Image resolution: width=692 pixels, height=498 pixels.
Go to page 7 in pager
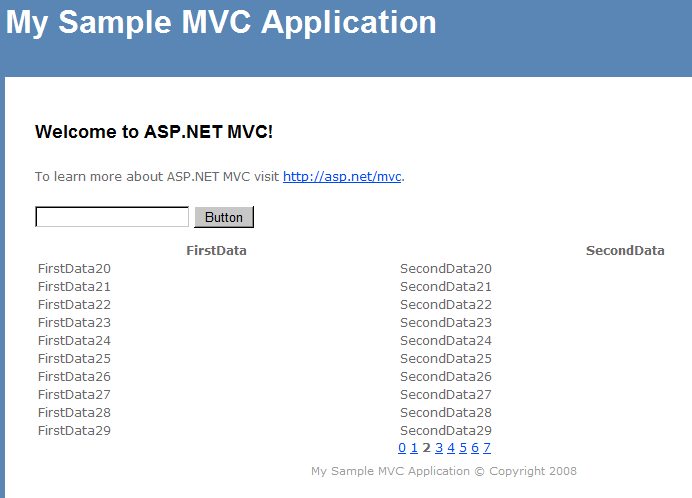(487, 448)
